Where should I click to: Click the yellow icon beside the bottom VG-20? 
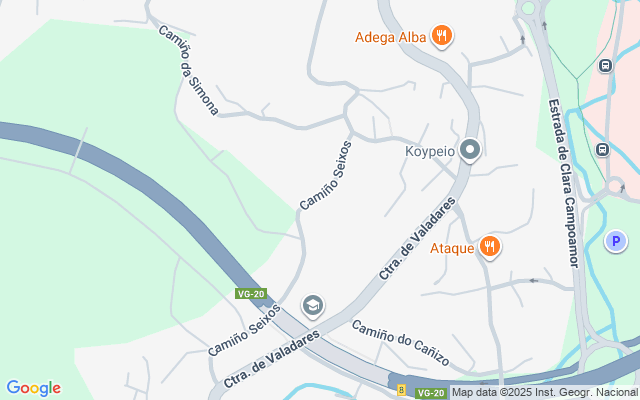pos(402,390)
